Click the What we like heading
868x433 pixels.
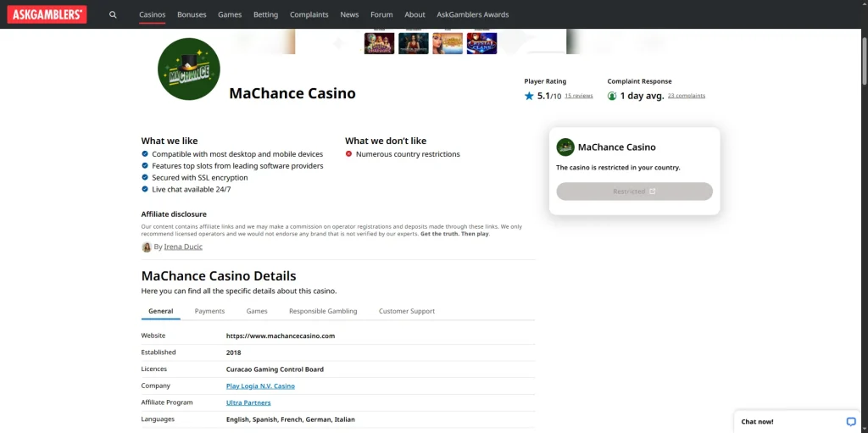[x=170, y=141]
